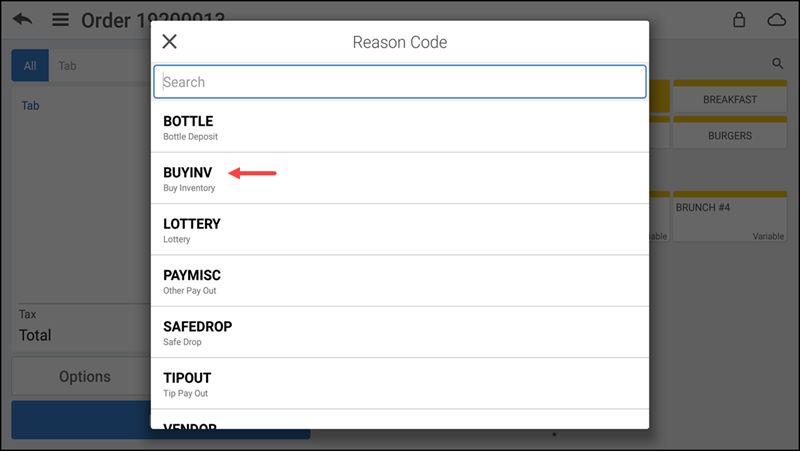Choose the TIPOUT Tip Pay Out reason
800x452 pixels.
[x=399, y=384]
